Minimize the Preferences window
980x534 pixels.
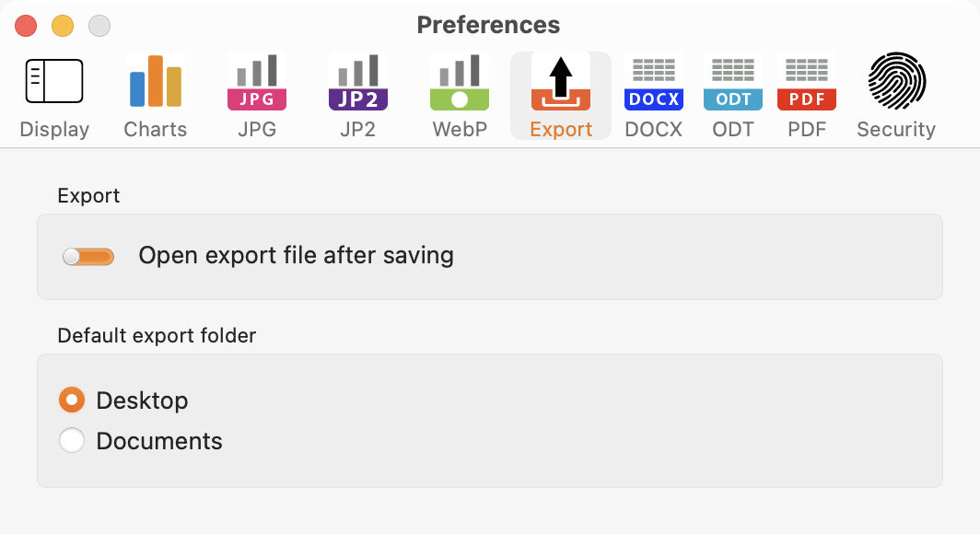pyautogui.click(x=63, y=26)
